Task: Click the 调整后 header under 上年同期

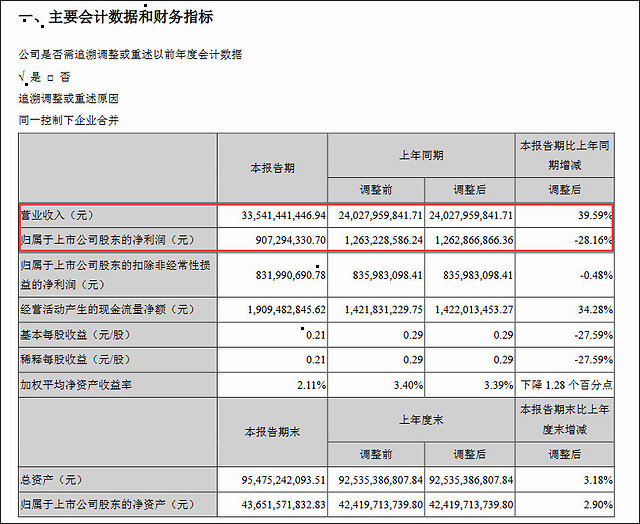Action: click(469, 190)
